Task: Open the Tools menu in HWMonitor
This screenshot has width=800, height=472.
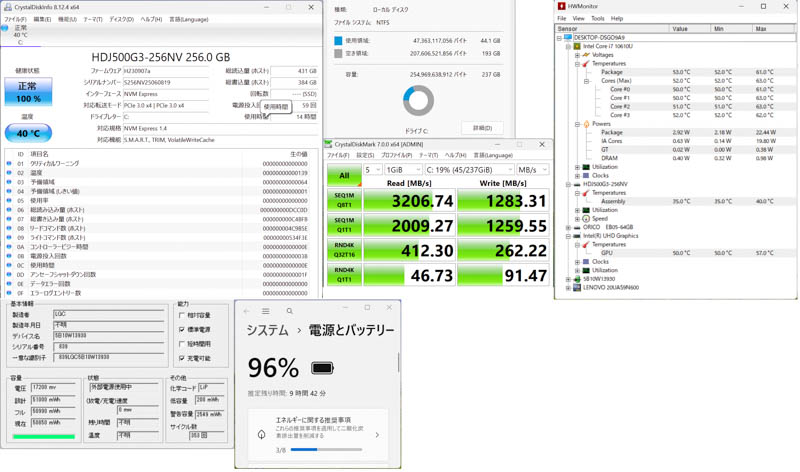Action: pos(597,18)
